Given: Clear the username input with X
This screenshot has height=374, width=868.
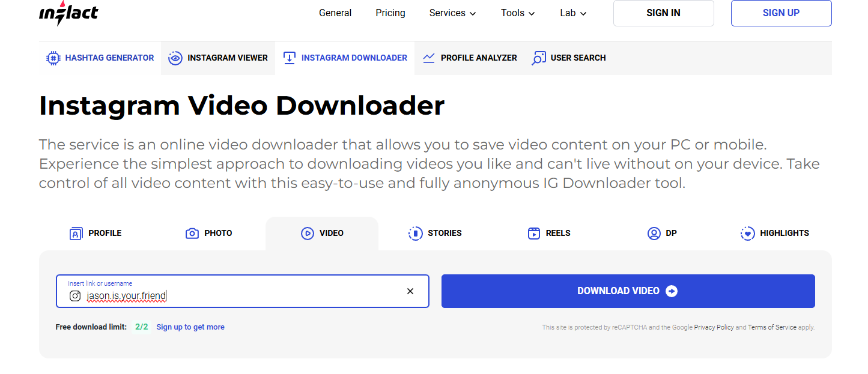Looking at the screenshot, I should tap(410, 291).
